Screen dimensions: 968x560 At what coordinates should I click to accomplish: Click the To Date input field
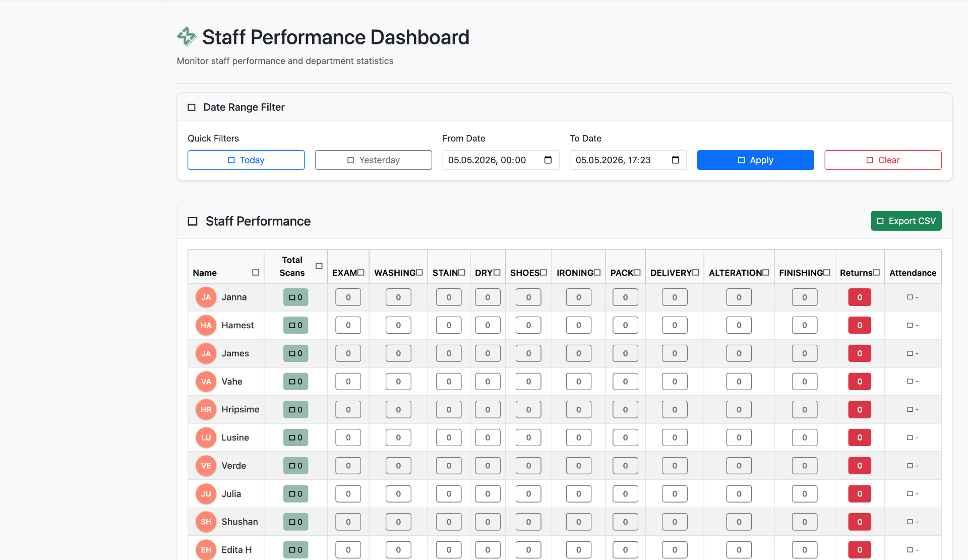(628, 160)
